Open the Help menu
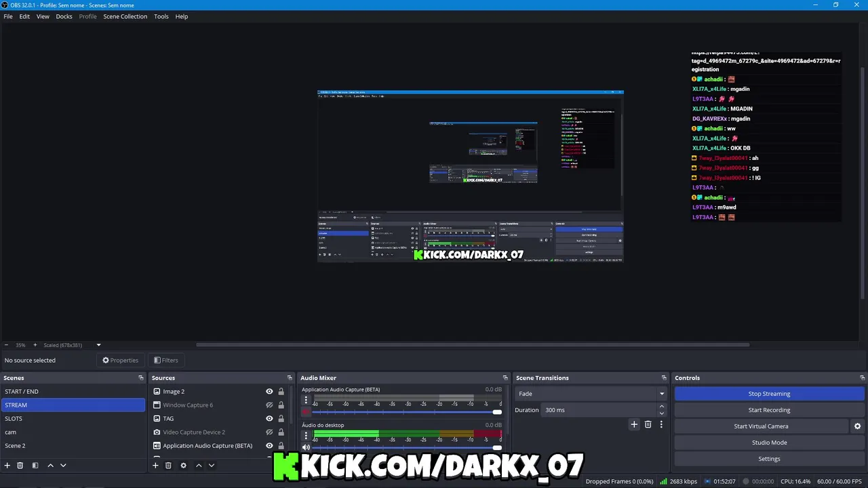This screenshot has width=868, height=488. click(182, 16)
